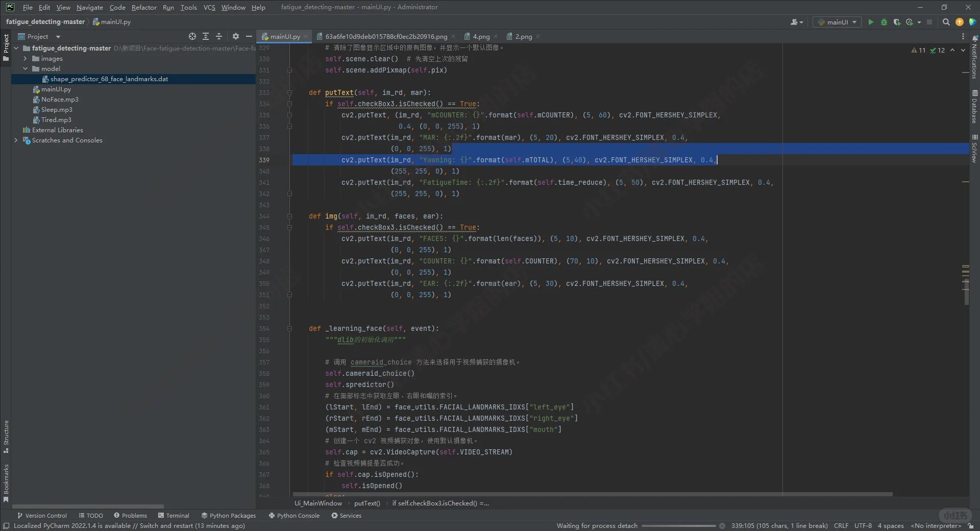Toggle the SciView side panel
Viewport: 980px width, 531px height.
(974, 149)
